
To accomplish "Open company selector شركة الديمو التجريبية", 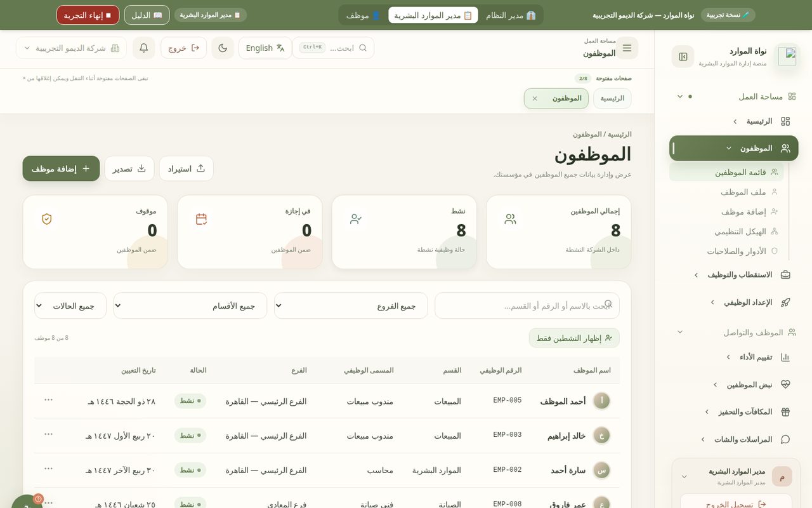I will [x=71, y=48].
